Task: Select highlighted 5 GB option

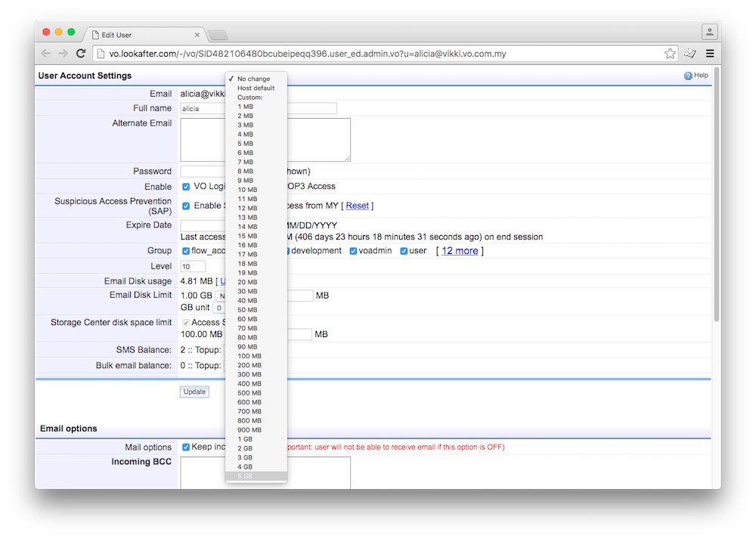Action: [x=256, y=475]
